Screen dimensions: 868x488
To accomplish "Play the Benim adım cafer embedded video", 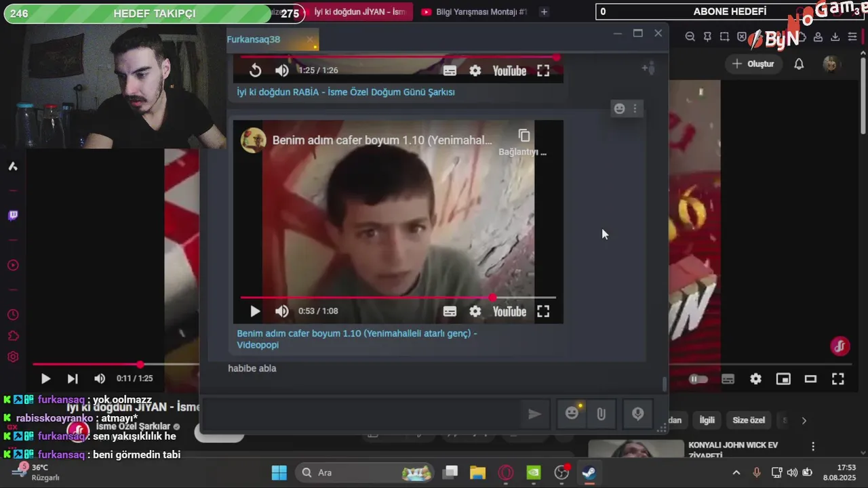I will pos(255,311).
